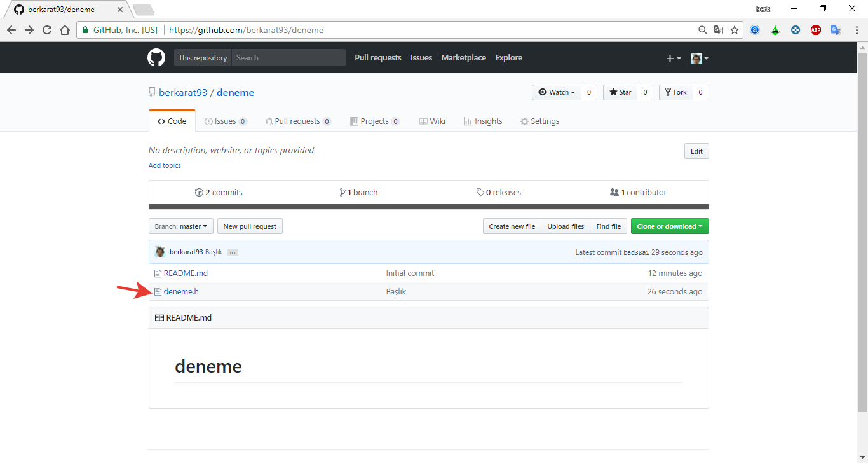Open the Google Translate extension icon

836,30
